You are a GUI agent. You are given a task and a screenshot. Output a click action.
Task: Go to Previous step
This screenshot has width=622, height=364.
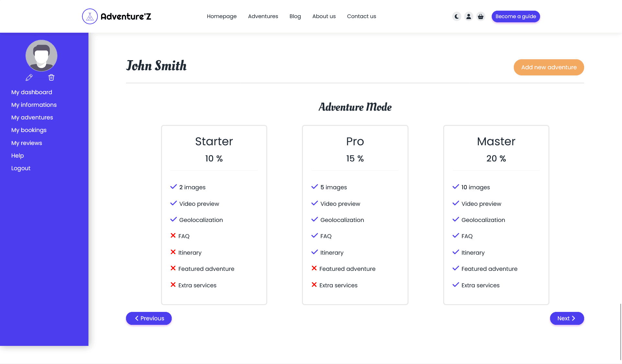[149, 318]
